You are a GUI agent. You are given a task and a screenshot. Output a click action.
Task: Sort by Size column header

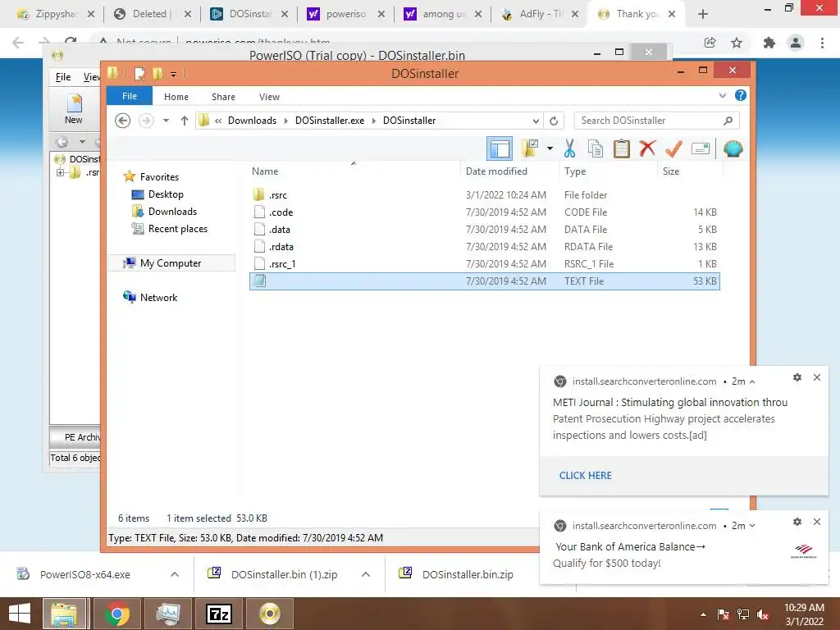pos(671,171)
